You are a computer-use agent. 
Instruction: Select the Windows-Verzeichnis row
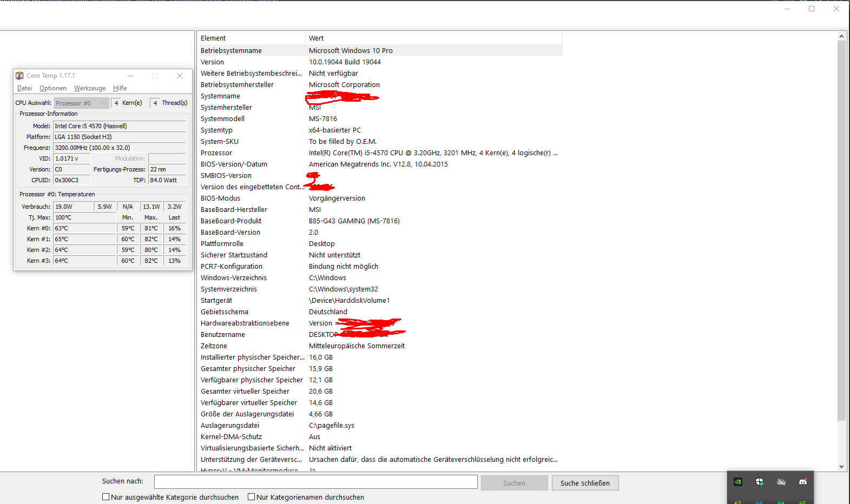tap(380, 277)
